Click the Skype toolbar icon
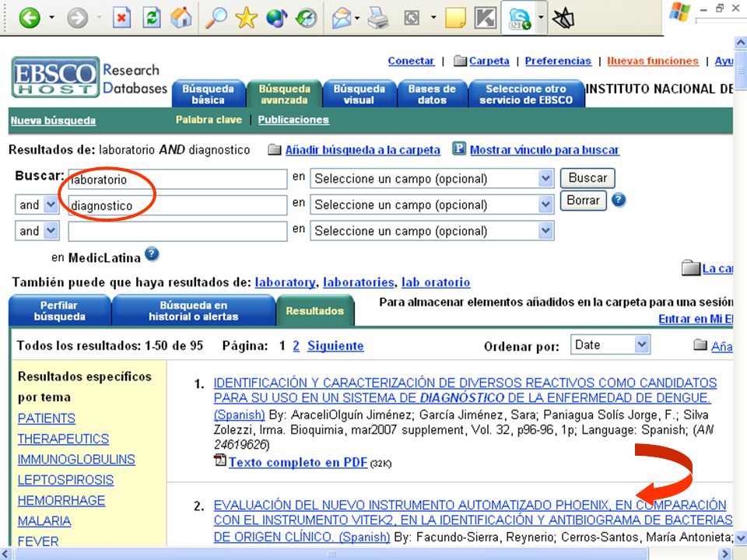This screenshot has height=560, width=747. (519, 19)
